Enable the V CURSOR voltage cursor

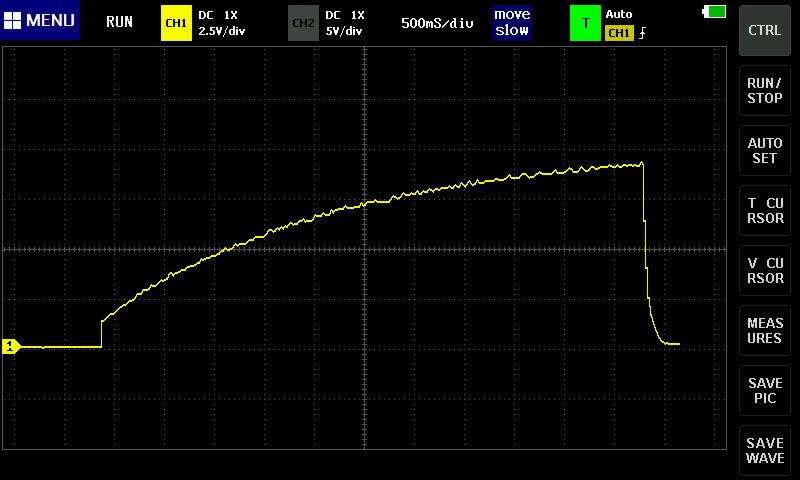[x=765, y=270]
